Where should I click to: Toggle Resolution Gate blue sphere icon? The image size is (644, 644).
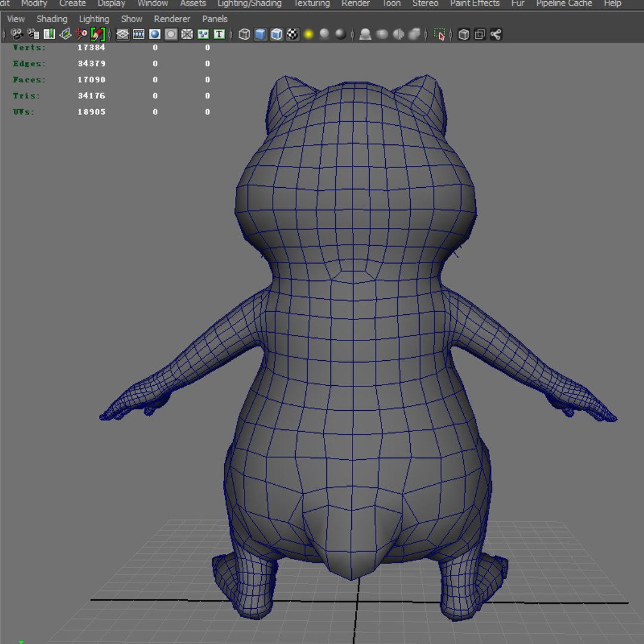[155, 34]
